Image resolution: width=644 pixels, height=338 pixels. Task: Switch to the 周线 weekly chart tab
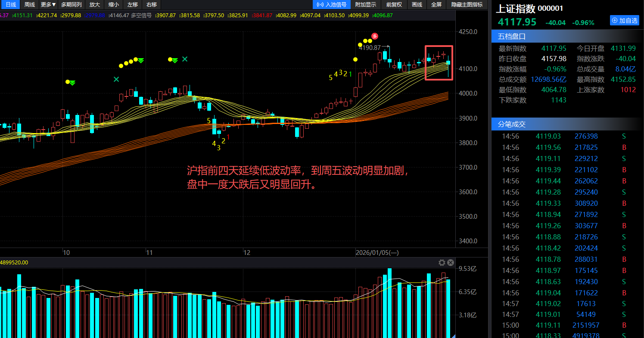(30, 5)
